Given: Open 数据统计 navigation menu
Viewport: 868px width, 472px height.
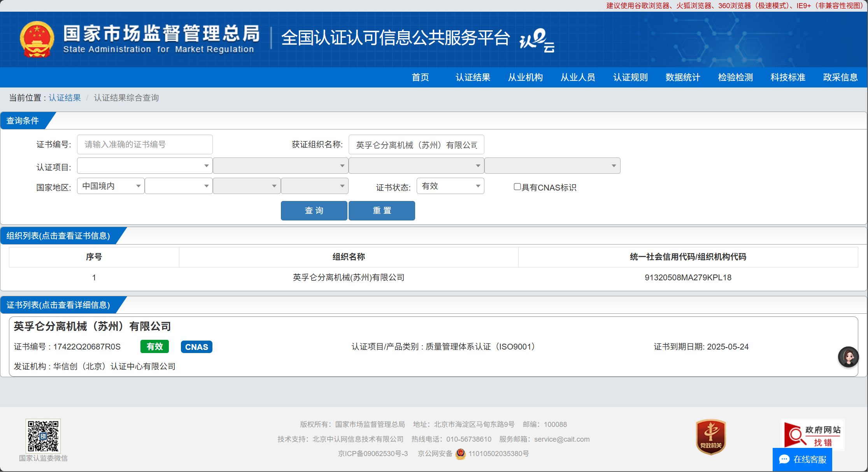Looking at the screenshot, I should pyautogui.click(x=683, y=77).
